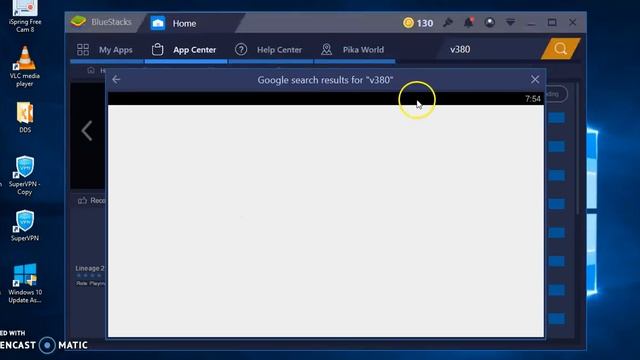Open the SuperVPN desktop shortcut
640x360 pixels.
click(x=24, y=226)
